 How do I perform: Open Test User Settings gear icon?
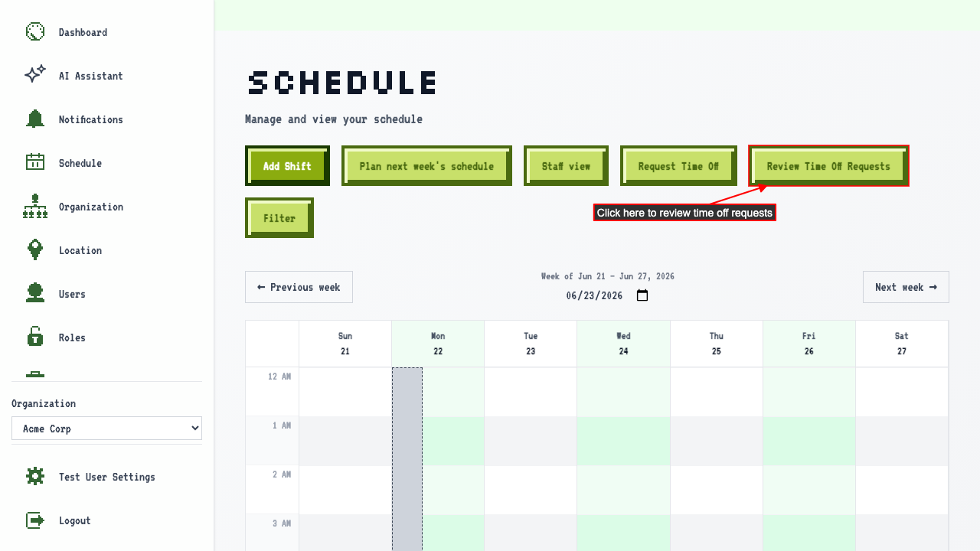(x=35, y=477)
